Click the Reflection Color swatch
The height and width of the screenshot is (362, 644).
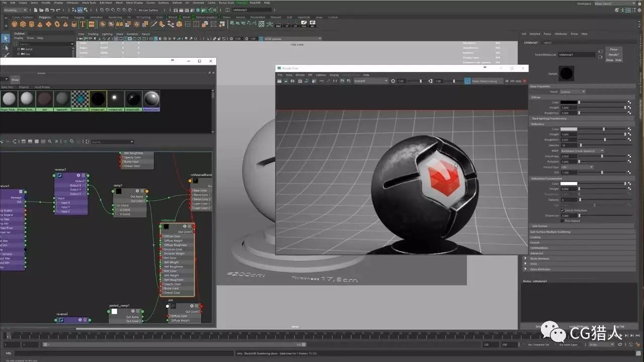coord(569,129)
